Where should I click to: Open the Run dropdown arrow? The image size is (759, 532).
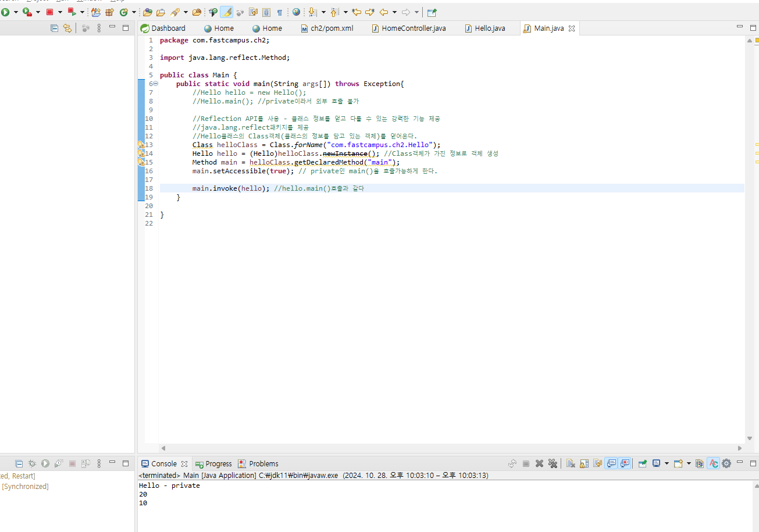(x=16, y=12)
